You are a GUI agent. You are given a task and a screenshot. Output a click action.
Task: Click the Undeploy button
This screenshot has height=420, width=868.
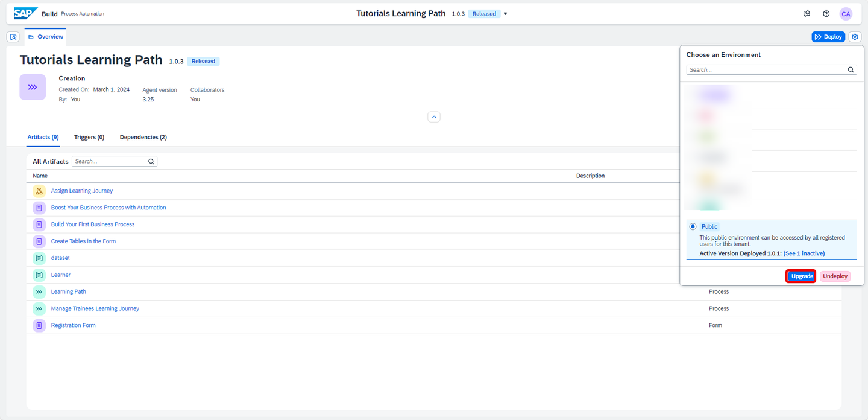point(835,276)
